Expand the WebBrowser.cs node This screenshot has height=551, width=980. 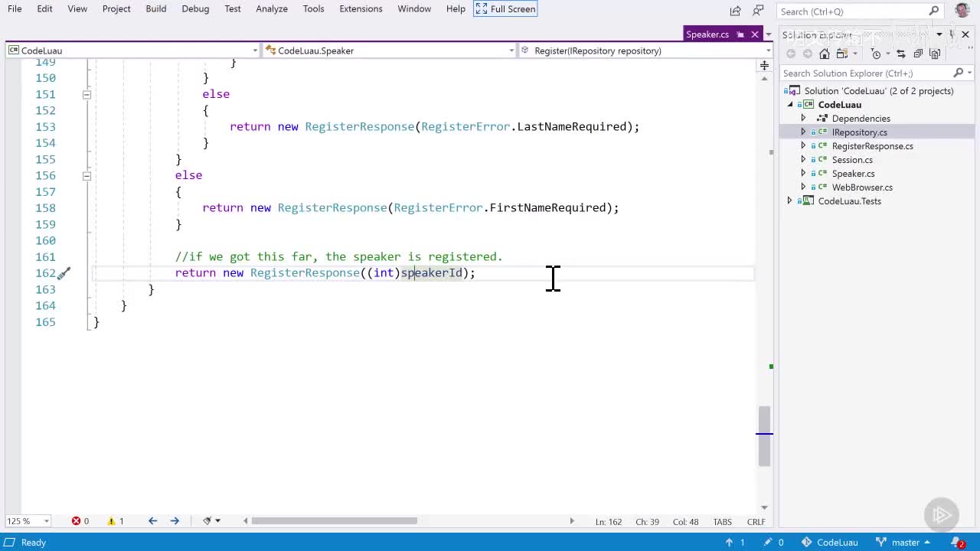[x=803, y=187]
